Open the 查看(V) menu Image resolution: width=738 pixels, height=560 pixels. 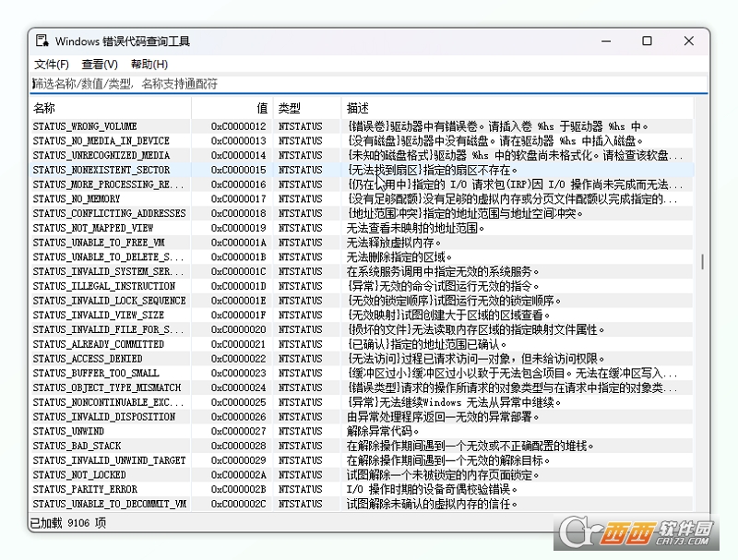pyautogui.click(x=100, y=64)
